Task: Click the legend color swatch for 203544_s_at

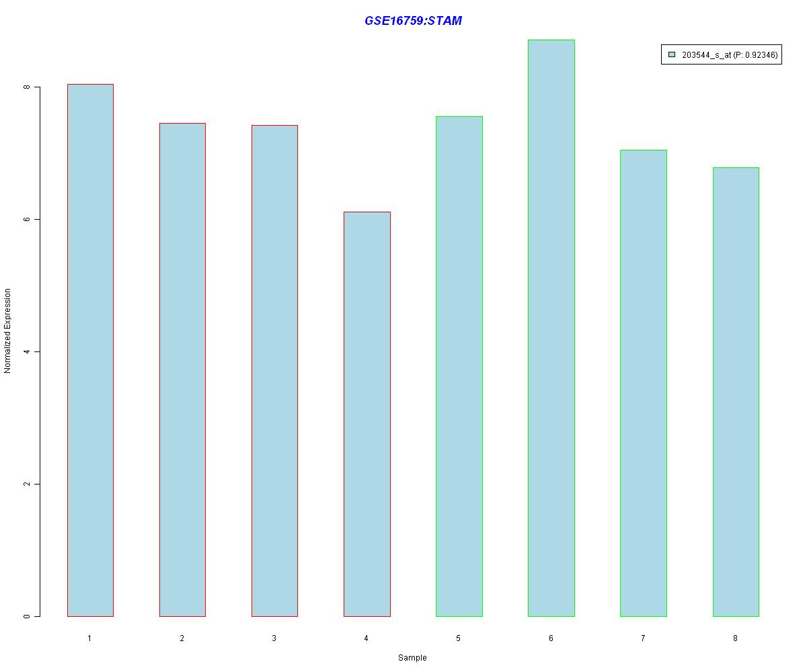Action: [671, 55]
